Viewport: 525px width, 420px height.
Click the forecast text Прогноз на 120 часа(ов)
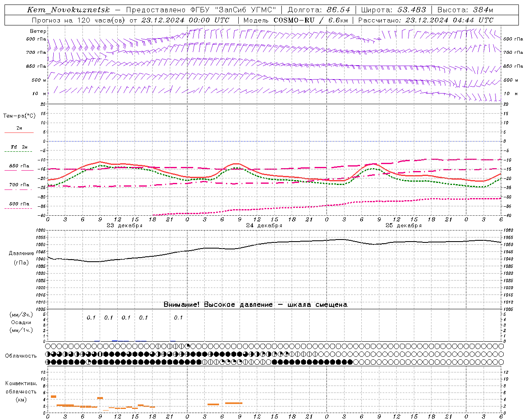click(x=79, y=20)
